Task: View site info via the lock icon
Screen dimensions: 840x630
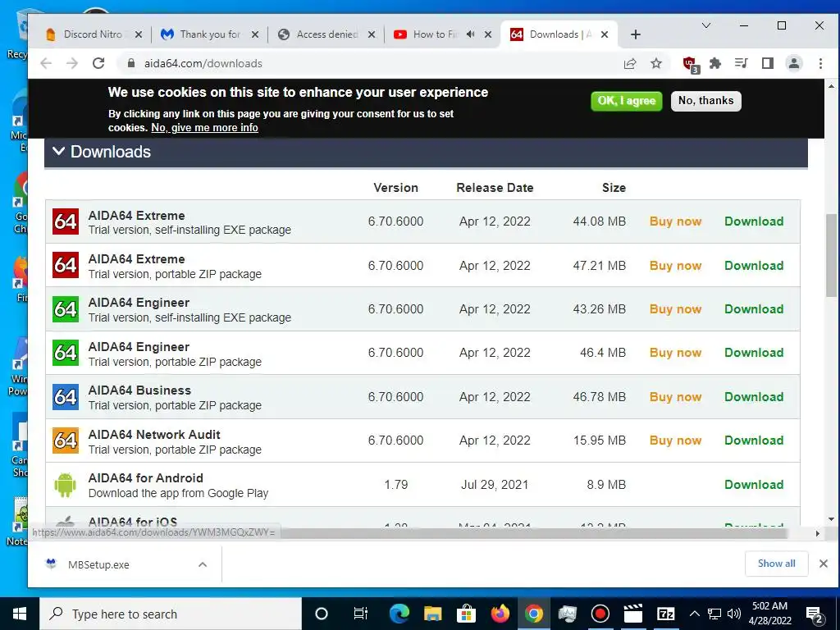Action: point(130,63)
